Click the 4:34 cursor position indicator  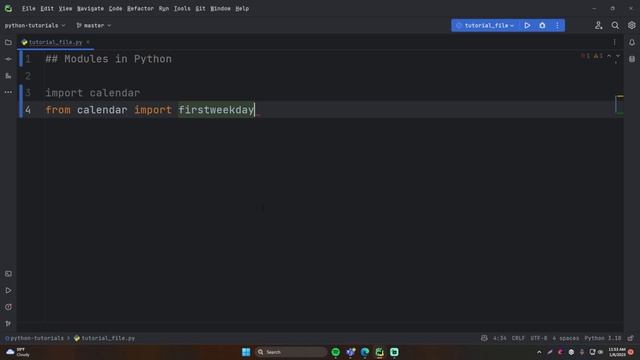click(500, 338)
